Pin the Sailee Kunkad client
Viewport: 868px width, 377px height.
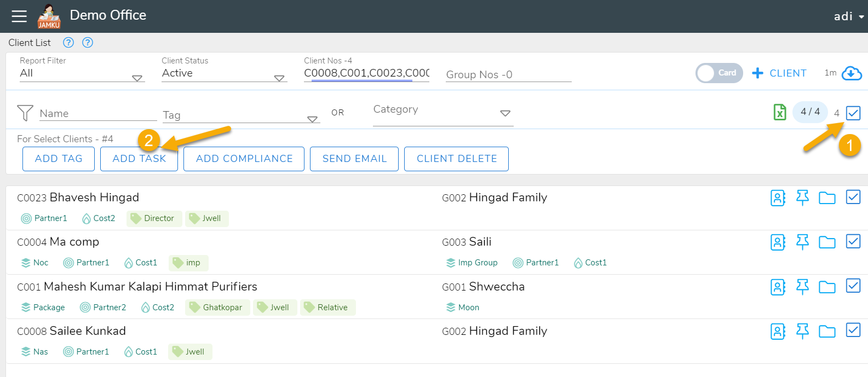[802, 331]
